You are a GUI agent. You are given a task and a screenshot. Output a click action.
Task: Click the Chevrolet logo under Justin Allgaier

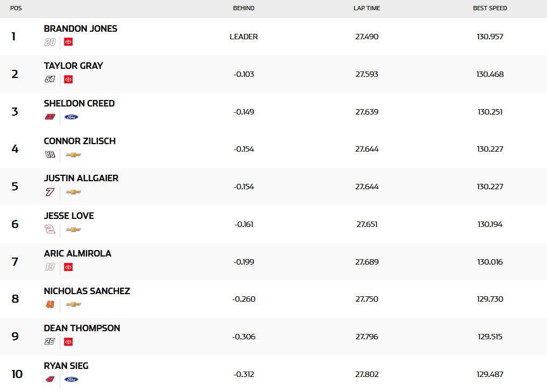pyautogui.click(x=73, y=192)
